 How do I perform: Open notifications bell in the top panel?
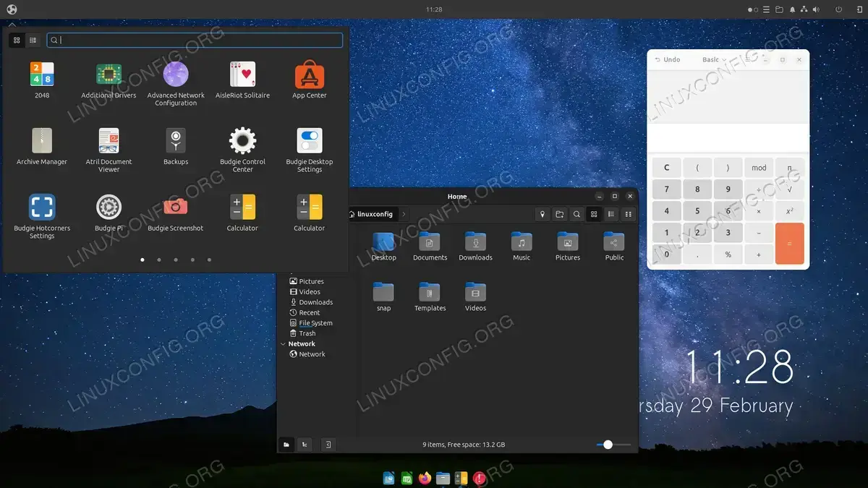[793, 9]
